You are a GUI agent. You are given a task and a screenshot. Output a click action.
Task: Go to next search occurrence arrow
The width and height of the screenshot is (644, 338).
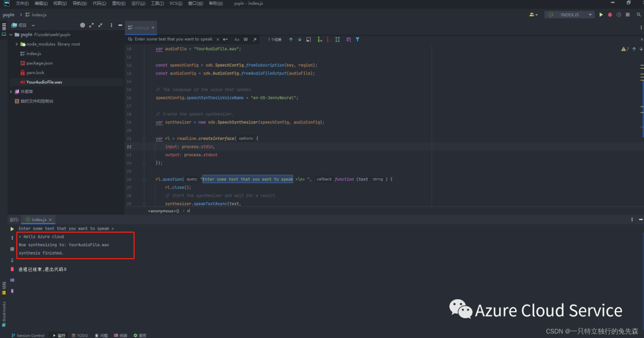tap(300, 39)
